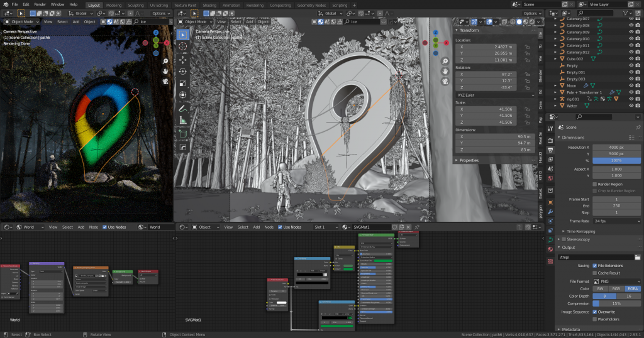644x338 pixels.
Task: Click the Compression 15% slider
Action: pos(616,303)
